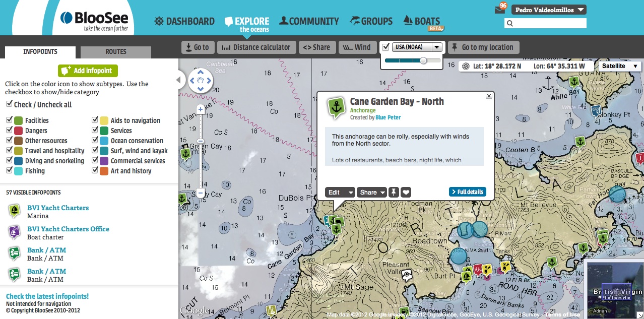Toggle the USA (NOAA) chart overlay checkbox
The height and width of the screenshot is (319, 644).
(386, 47)
